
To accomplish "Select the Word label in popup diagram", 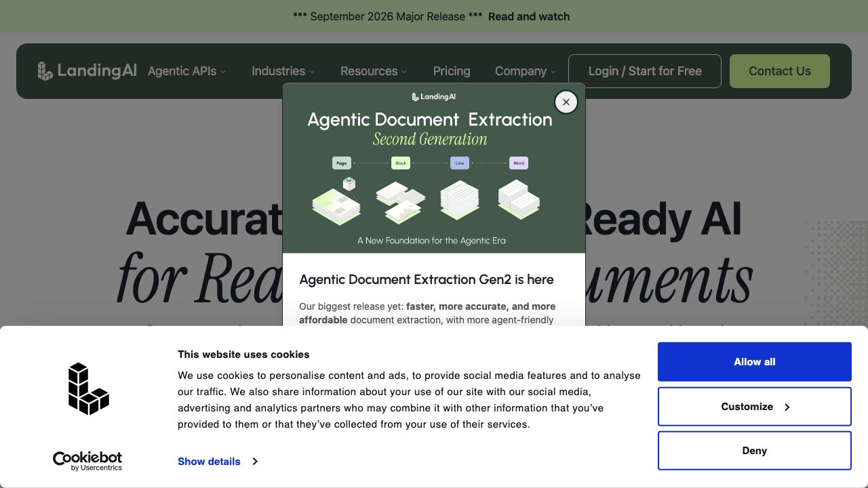I will coord(519,163).
